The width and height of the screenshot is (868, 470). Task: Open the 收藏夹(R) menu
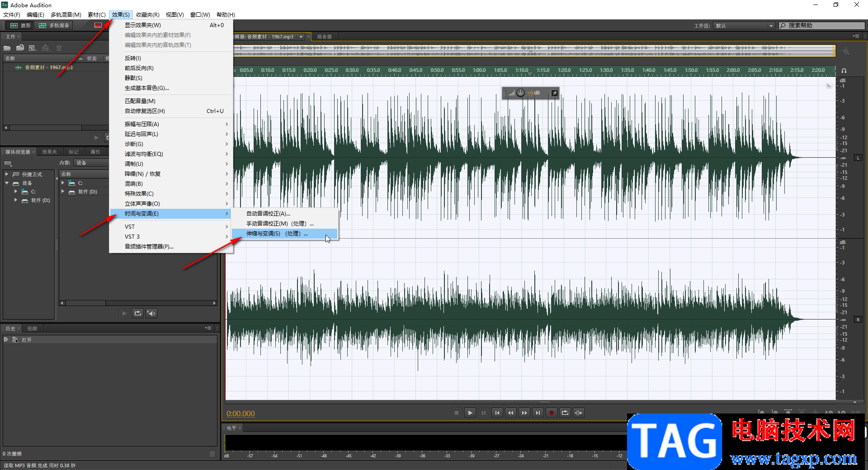point(148,14)
